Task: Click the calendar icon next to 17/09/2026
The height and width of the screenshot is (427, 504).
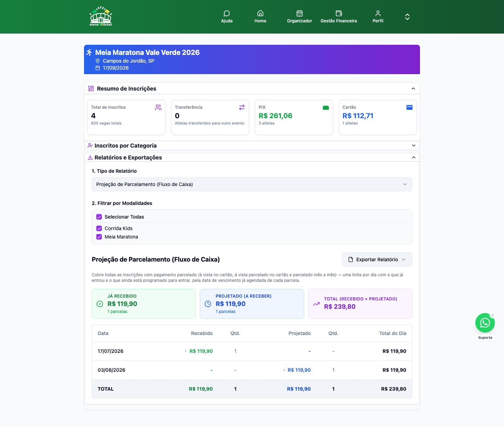Action: pos(98,68)
